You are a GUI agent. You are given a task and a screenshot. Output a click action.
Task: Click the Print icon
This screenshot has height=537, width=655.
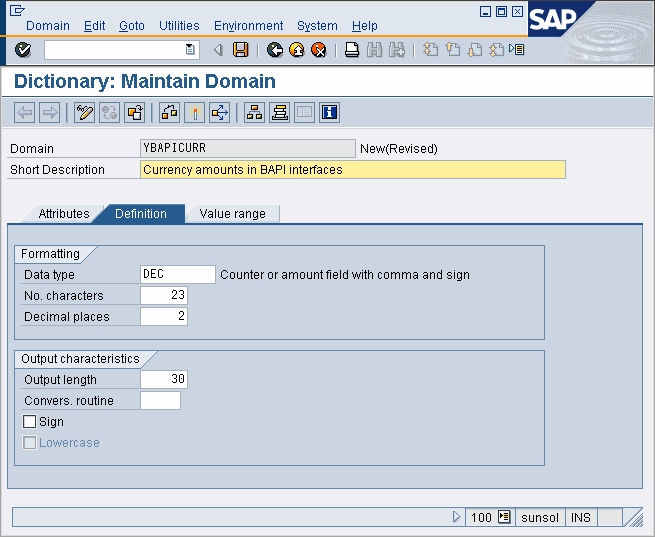(352, 50)
